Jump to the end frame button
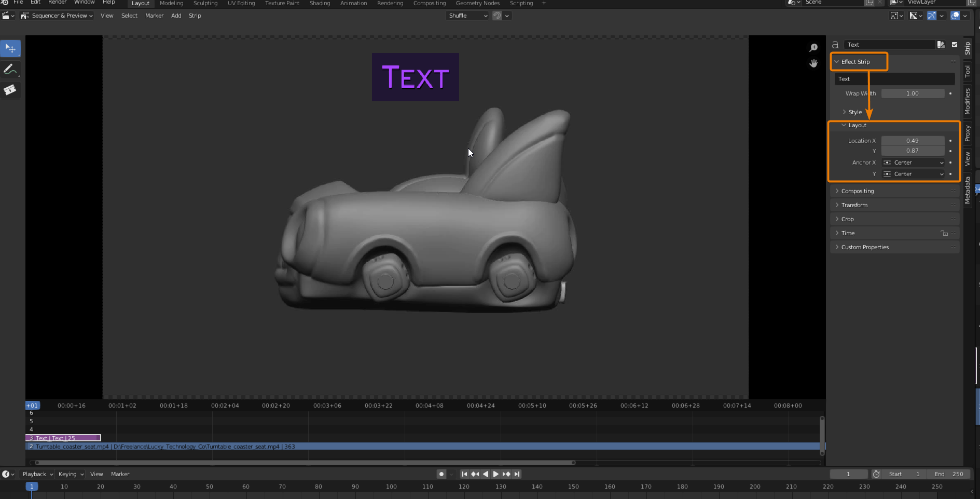This screenshot has height=499, width=980. pyautogui.click(x=517, y=474)
